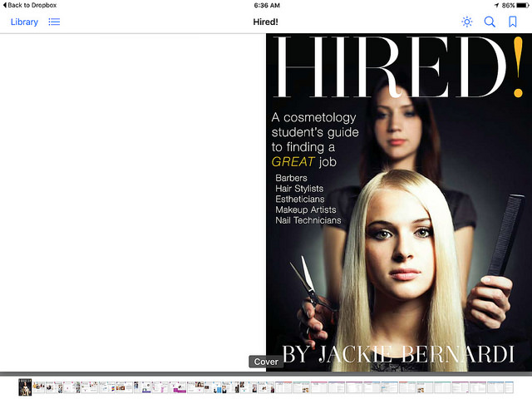532x399 pixels.
Task: Go back to Dropbox
Action: coord(30,5)
